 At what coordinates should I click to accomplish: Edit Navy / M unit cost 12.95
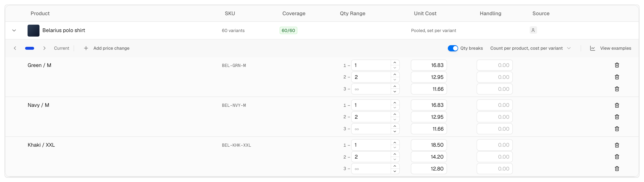coord(429,117)
